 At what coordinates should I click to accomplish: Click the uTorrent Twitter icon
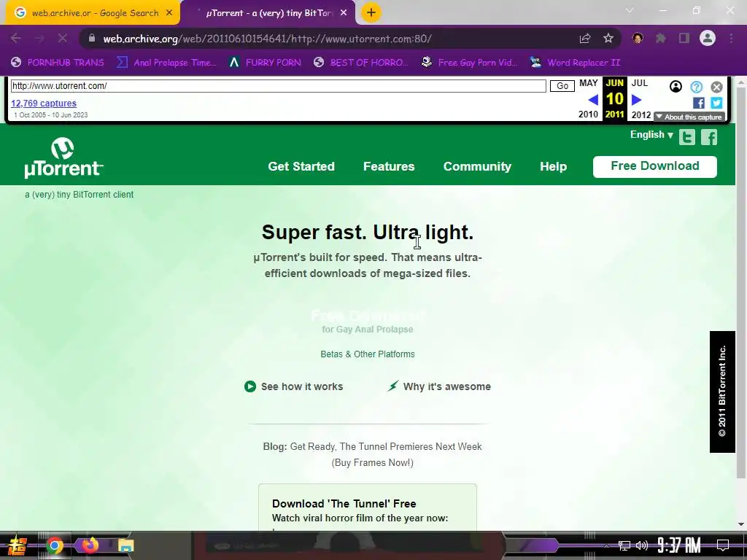point(687,137)
